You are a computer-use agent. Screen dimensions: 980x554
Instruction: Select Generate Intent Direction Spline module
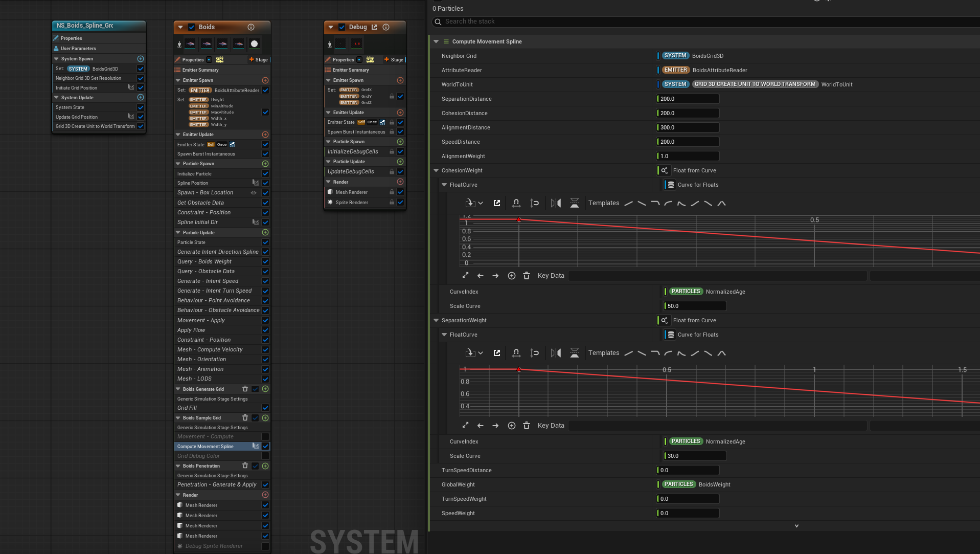click(x=218, y=252)
